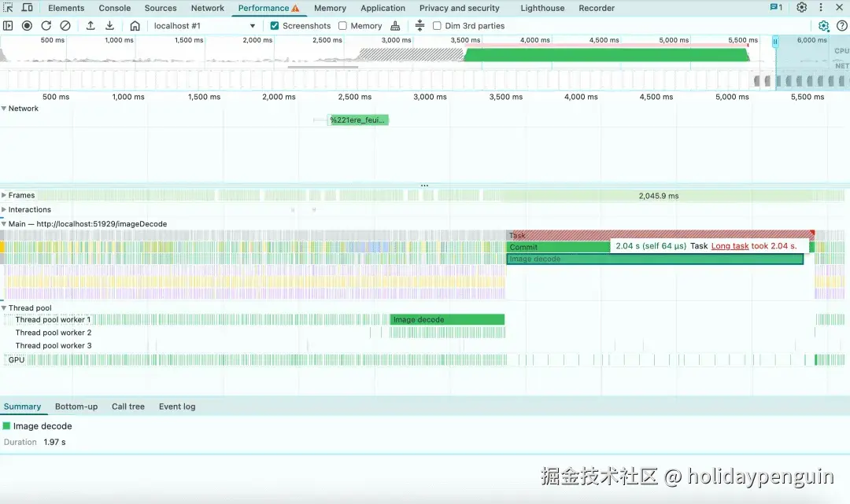This screenshot has height=504, width=850.
Task: Enable the Memory checkbox
Action: 342,26
